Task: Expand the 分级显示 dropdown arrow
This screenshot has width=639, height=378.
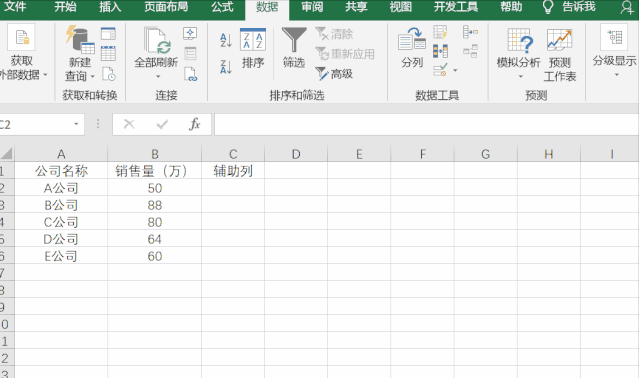Action: click(x=616, y=75)
